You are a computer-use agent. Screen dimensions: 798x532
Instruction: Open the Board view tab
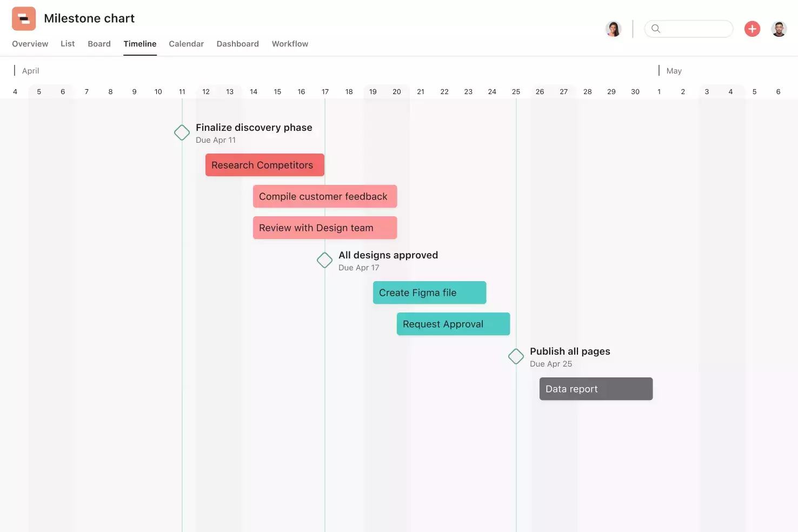point(99,44)
